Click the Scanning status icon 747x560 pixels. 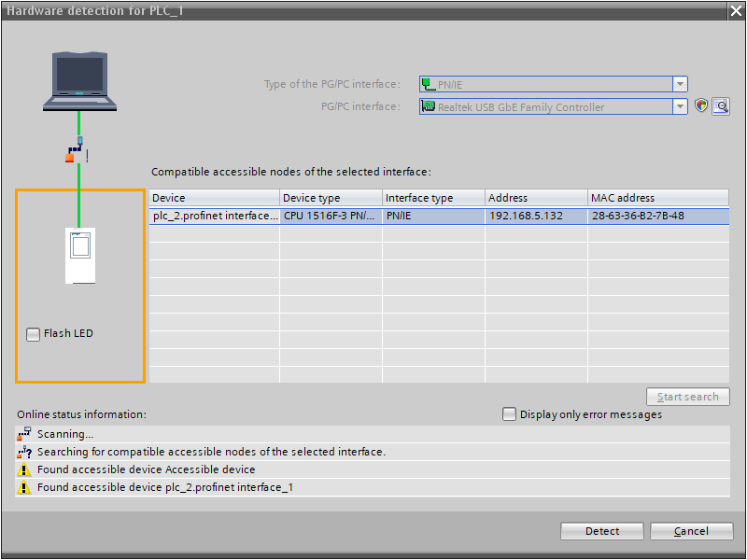pyautogui.click(x=24, y=434)
